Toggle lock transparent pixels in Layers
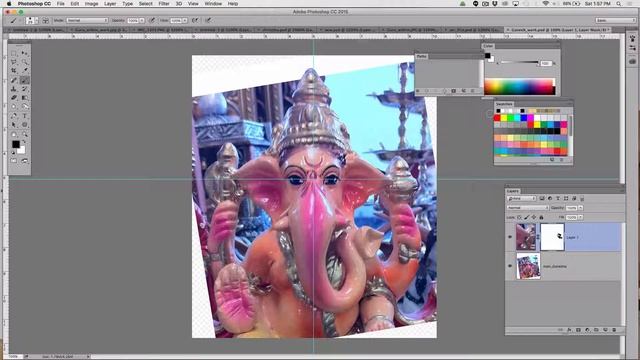Viewport: 640px width, 360px height. pos(520,218)
